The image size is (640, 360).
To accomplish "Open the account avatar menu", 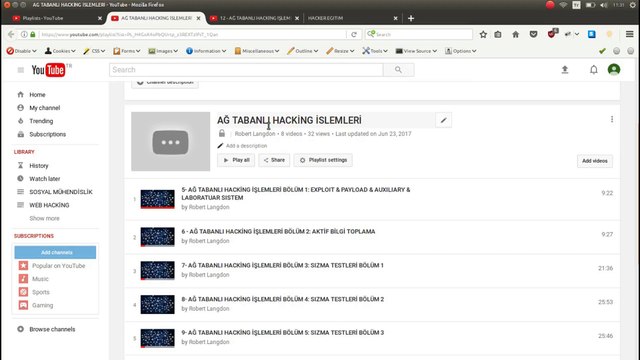I will 614,69.
